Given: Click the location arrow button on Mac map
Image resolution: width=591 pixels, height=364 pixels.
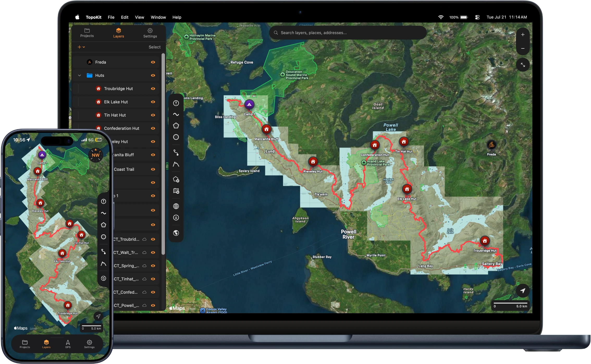Looking at the screenshot, I should pyautogui.click(x=523, y=291).
